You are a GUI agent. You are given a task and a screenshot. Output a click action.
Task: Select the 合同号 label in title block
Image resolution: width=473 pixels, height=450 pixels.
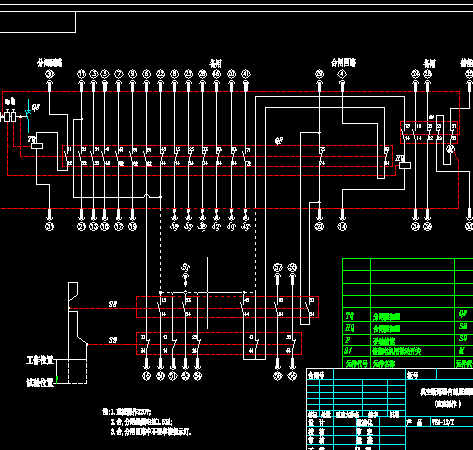coord(316,375)
